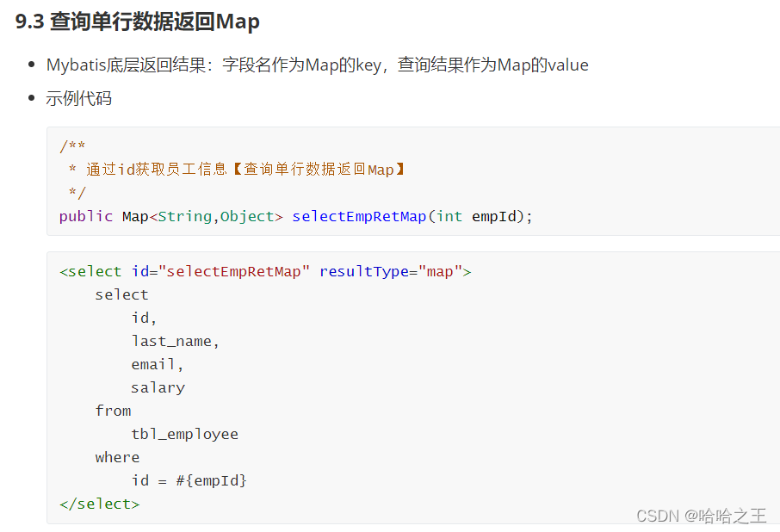780x532 pixels.
Task: Click the 'last_name,' code line
Action: [175, 341]
